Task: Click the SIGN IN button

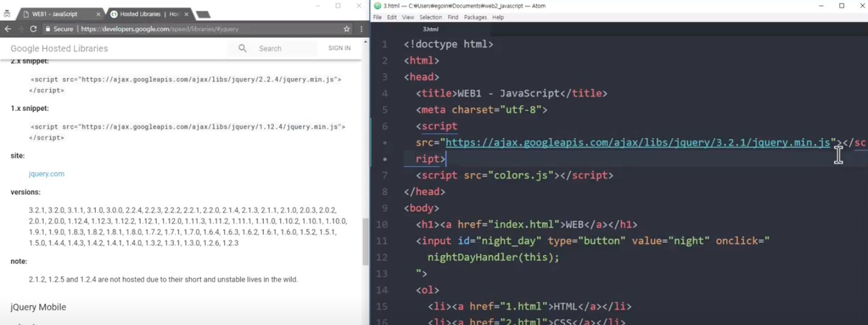Action: point(339,48)
